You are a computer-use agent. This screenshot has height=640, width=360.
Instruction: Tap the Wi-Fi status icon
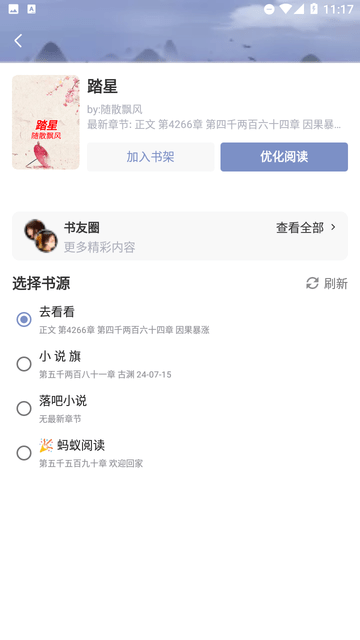click(x=287, y=9)
